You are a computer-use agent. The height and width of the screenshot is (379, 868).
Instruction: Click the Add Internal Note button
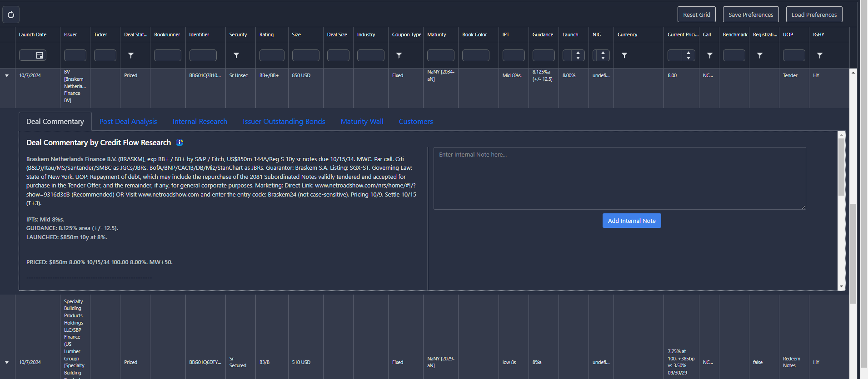(632, 221)
